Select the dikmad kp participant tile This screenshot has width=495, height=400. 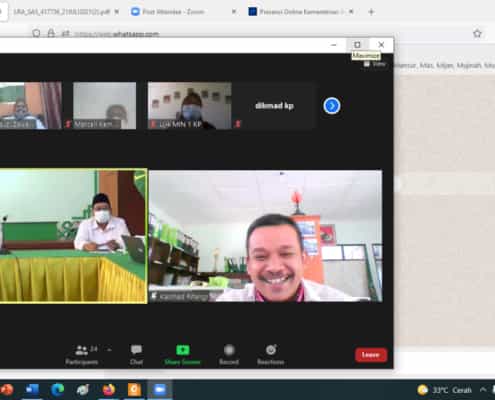click(x=274, y=106)
